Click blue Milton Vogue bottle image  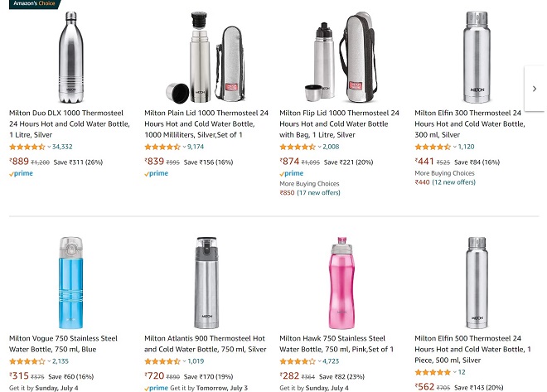[x=70, y=282]
